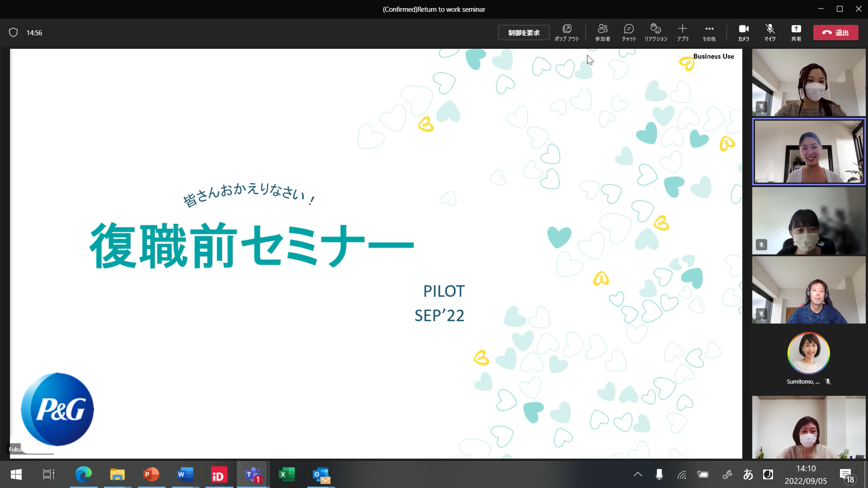
Task: Open the reactions menu
Action: coord(655,33)
